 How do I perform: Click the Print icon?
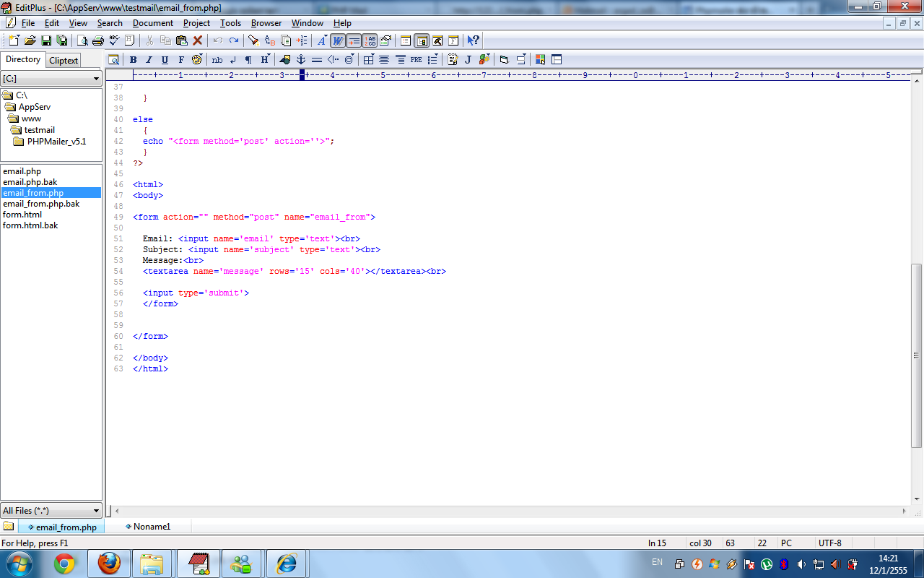[x=98, y=40]
